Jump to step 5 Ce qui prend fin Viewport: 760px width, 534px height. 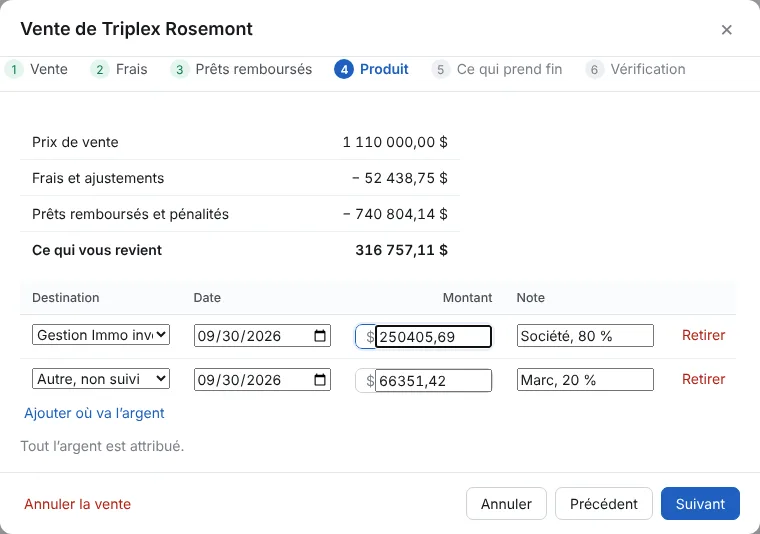point(497,69)
